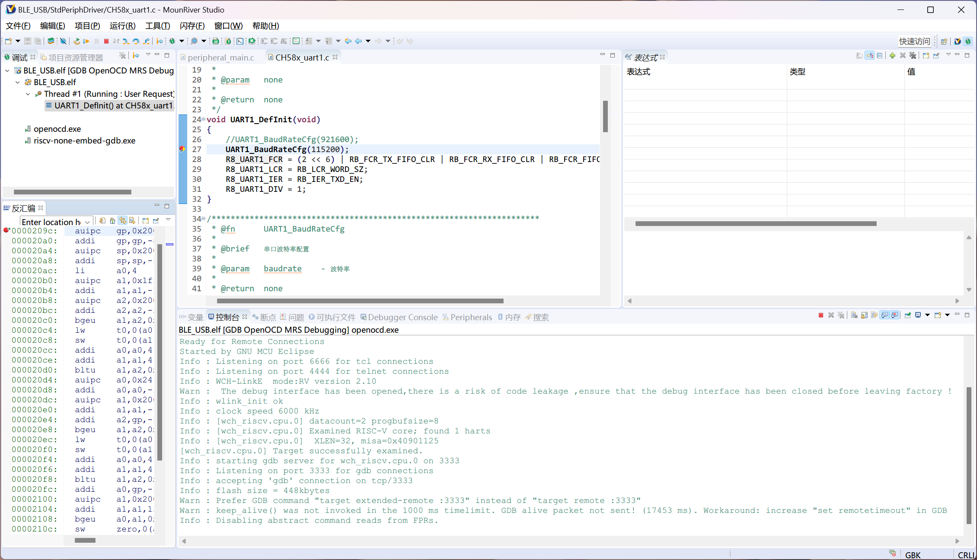Switch to the 断点 breakpoints tab
The image size is (977, 560).
point(264,317)
